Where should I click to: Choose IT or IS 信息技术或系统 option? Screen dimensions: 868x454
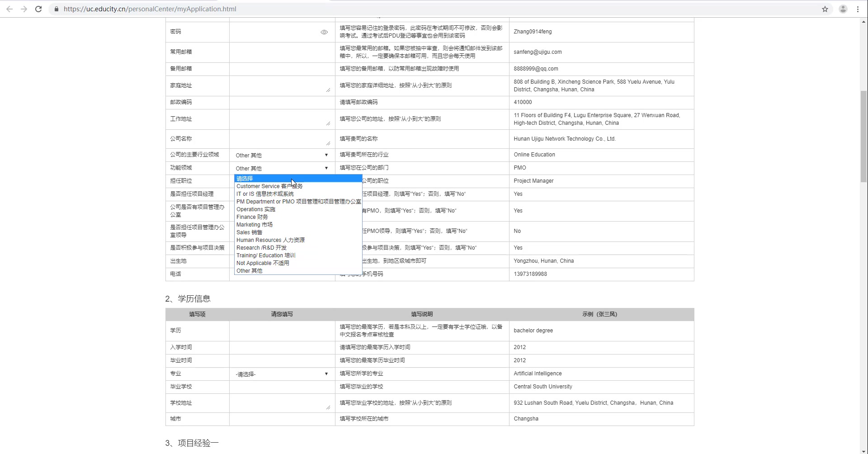coord(298,194)
